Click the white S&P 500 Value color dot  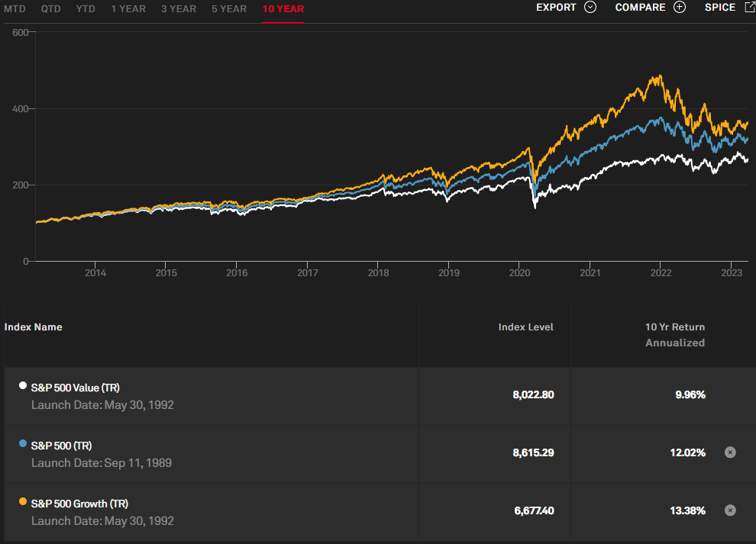(23, 385)
